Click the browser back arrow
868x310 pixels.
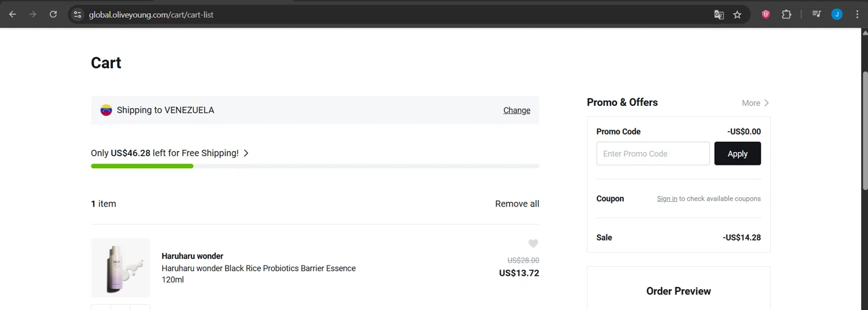(12, 14)
